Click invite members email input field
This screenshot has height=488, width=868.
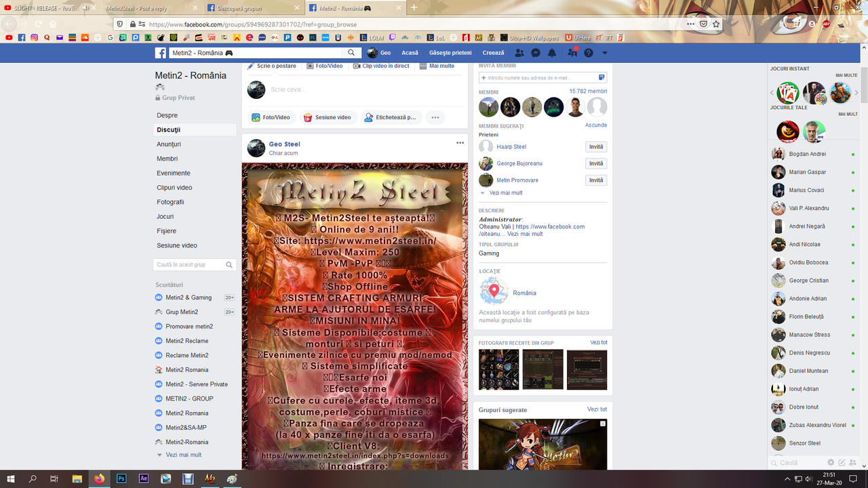542,78
